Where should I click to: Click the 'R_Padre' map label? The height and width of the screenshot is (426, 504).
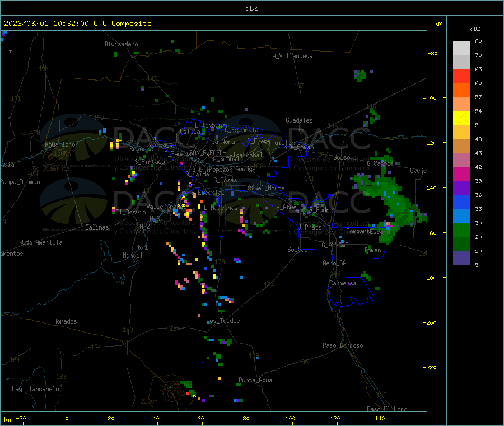pyautogui.click(x=321, y=210)
